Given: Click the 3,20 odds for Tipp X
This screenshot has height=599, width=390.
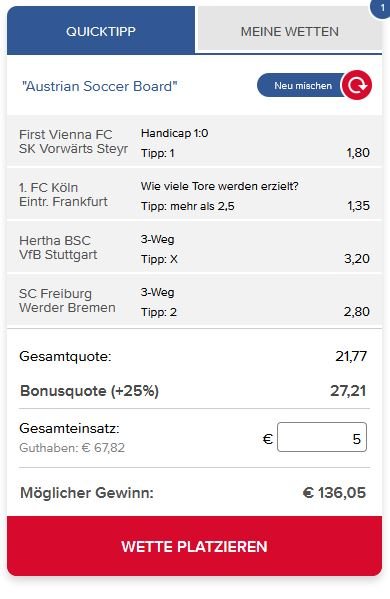Looking at the screenshot, I should (x=357, y=259).
